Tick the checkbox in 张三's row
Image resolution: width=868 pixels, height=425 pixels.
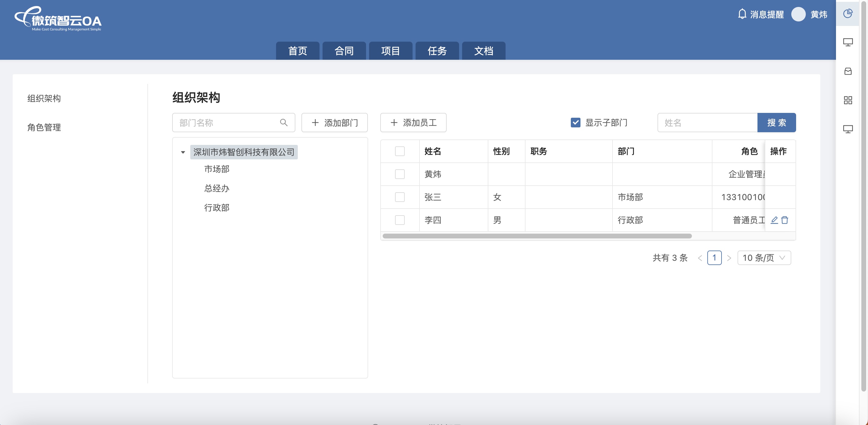coord(400,197)
